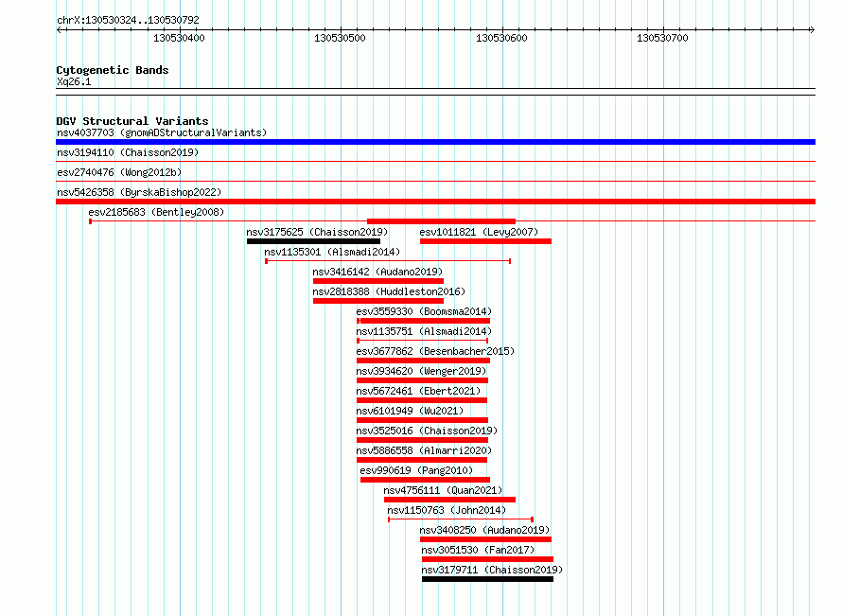
Task: Open nsv1135301 (Alsmadi2014) label
Action: pos(332,252)
